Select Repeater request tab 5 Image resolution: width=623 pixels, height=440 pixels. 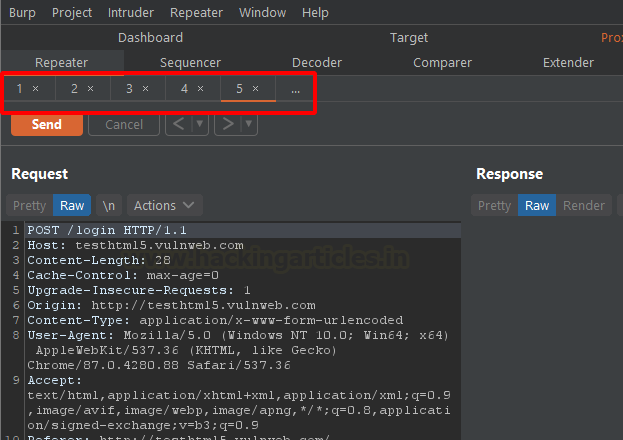239,89
